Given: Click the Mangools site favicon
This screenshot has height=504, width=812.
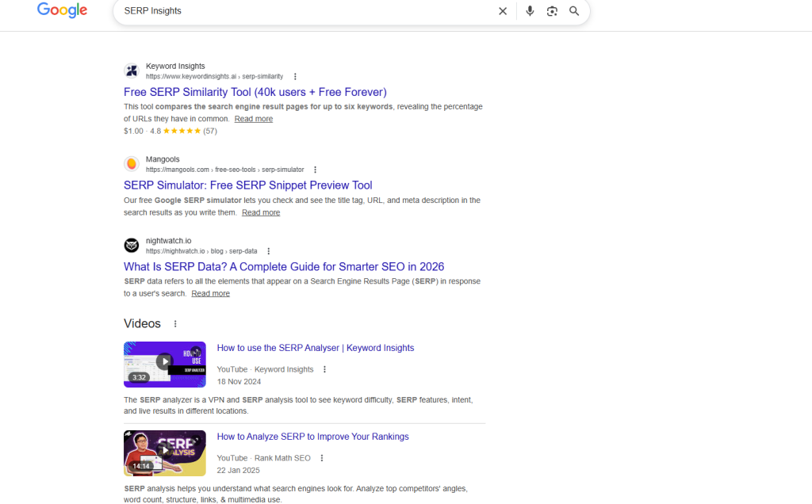Looking at the screenshot, I should 131,163.
